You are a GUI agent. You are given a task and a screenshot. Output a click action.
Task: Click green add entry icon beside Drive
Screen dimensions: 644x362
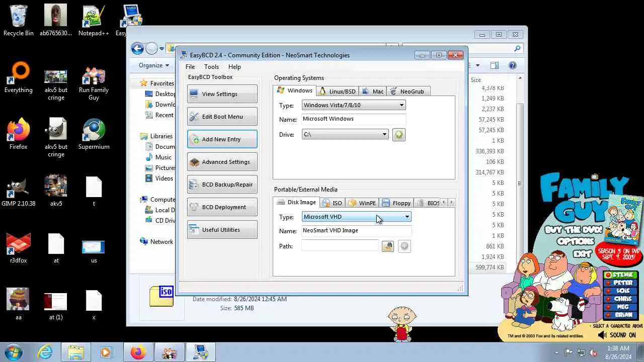[398, 135]
